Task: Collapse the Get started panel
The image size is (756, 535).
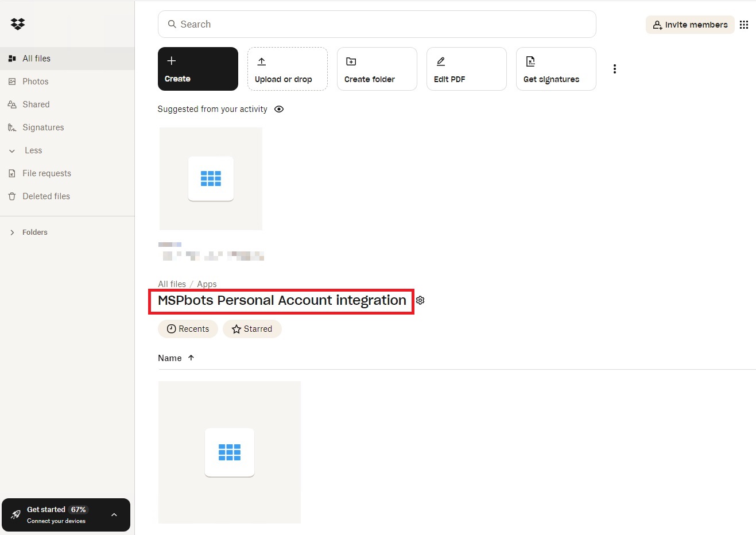Action: pyautogui.click(x=114, y=515)
